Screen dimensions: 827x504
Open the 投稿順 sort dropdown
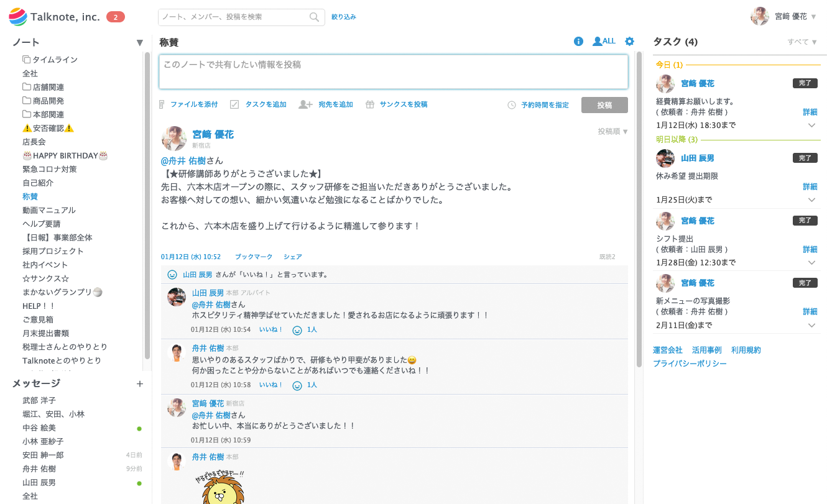(x=613, y=131)
